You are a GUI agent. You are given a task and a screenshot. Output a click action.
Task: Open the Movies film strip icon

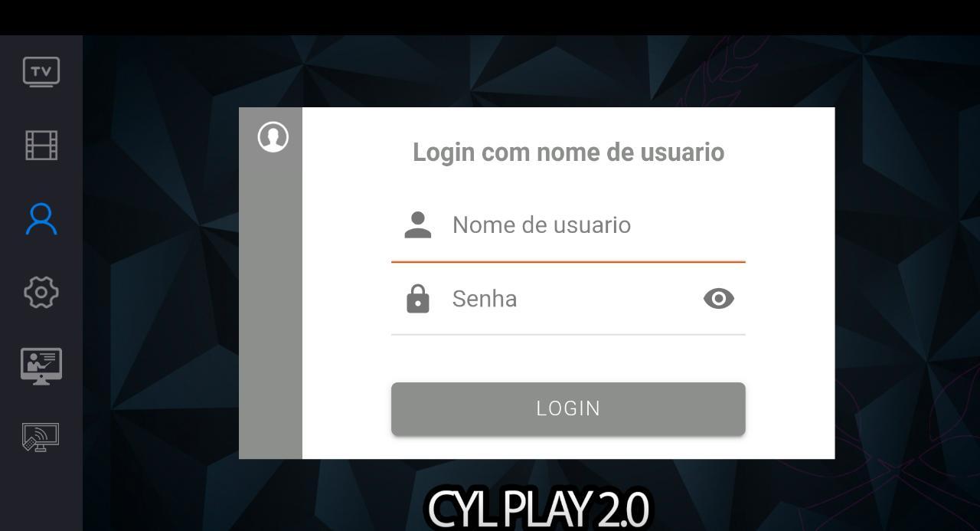point(41,145)
